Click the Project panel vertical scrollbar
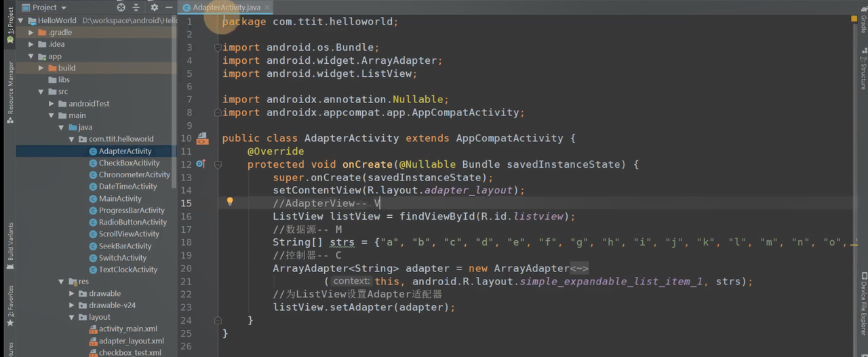This screenshot has height=357, width=868. point(175,102)
